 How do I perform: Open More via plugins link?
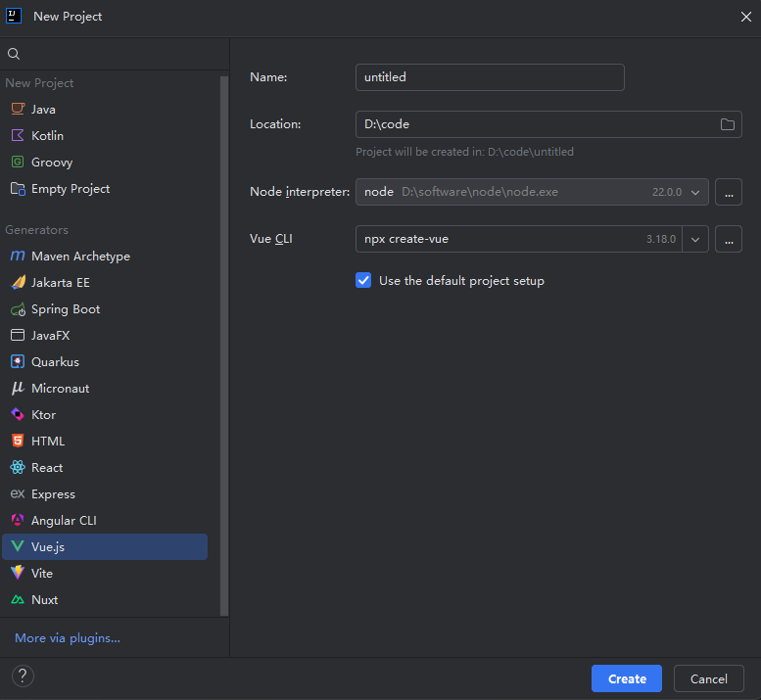(x=68, y=638)
